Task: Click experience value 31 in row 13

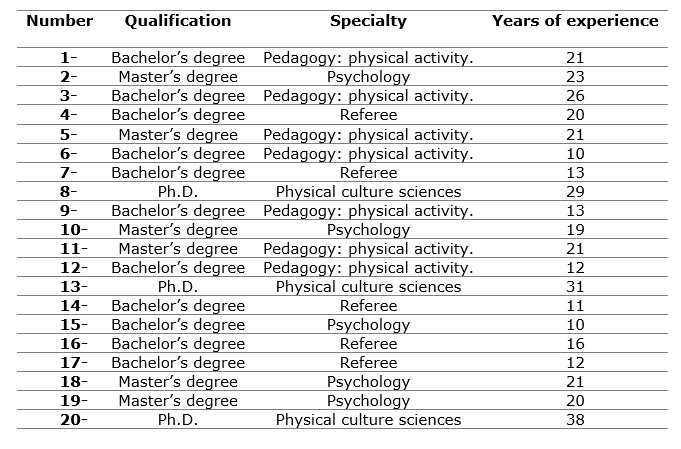Action: (x=575, y=287)
